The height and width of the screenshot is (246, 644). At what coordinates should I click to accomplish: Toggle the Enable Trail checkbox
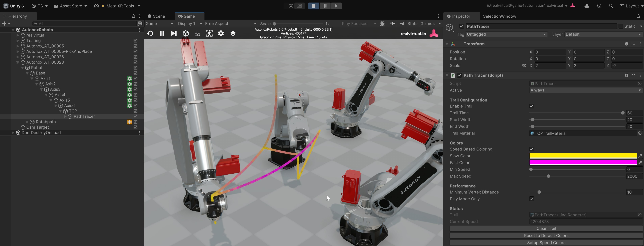click(531, 106)
